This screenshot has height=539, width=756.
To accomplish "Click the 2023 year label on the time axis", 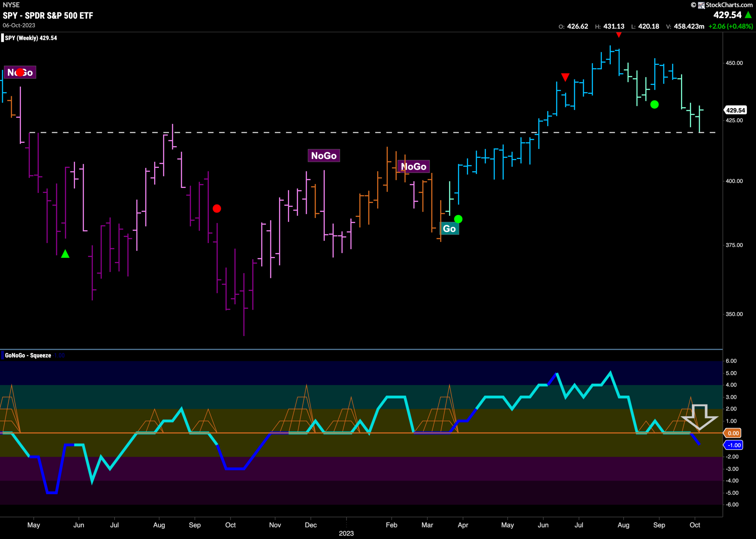I will (x=346, y=533).
